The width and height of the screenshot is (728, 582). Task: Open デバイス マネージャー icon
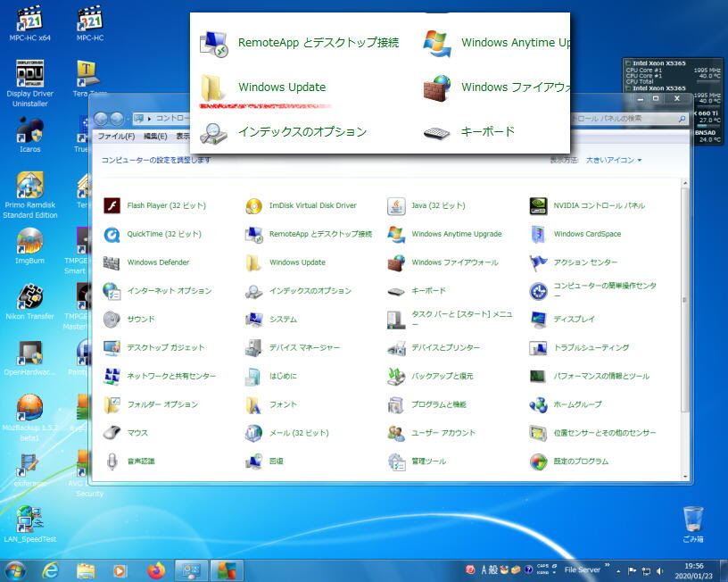[254, 347]
